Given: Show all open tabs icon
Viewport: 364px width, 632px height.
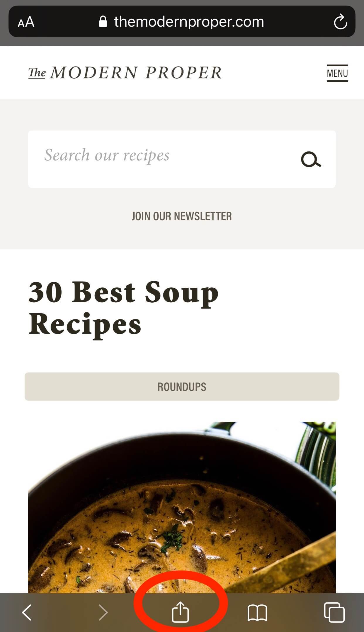Looking at the screenshot, I should click(x=334, y=612).
